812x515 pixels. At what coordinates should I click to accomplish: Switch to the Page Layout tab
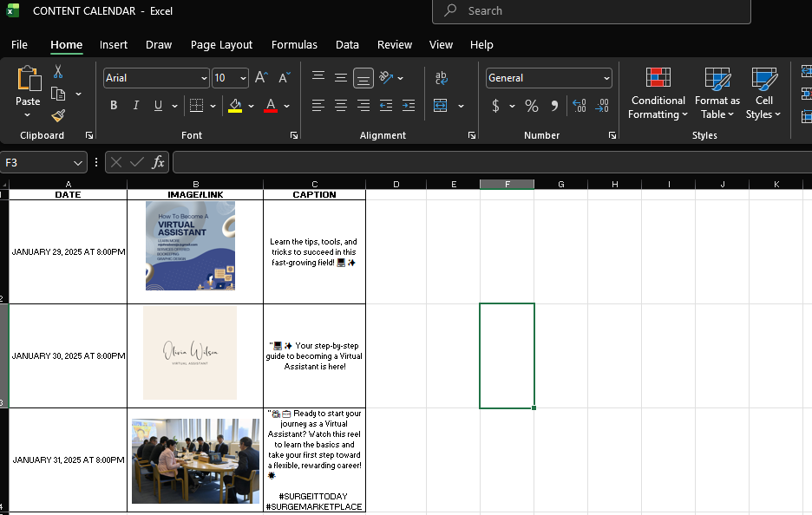[221, 45]
